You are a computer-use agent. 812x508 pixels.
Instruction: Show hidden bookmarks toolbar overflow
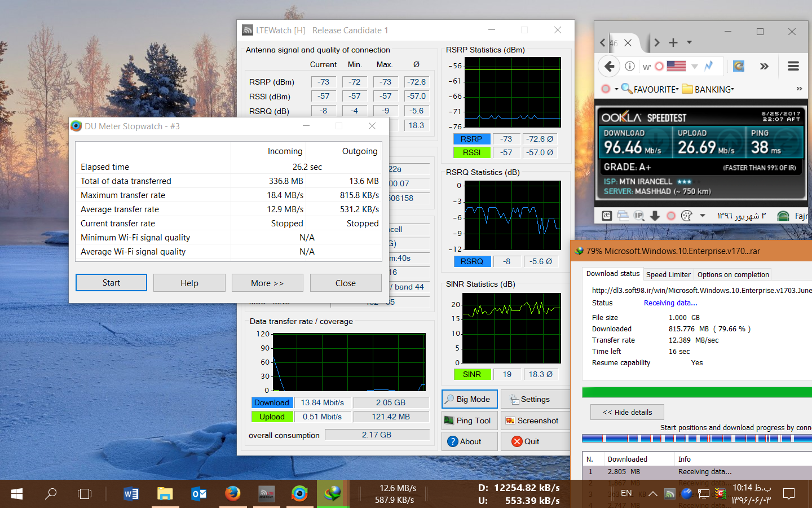pyautogui.click(x=799, y=89)
